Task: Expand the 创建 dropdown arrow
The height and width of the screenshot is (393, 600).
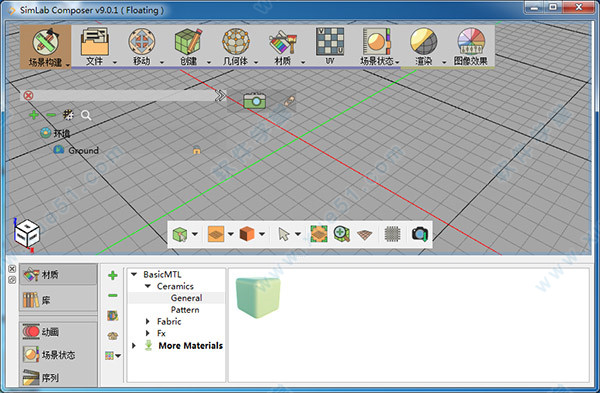Action: [x=209, y=62]
